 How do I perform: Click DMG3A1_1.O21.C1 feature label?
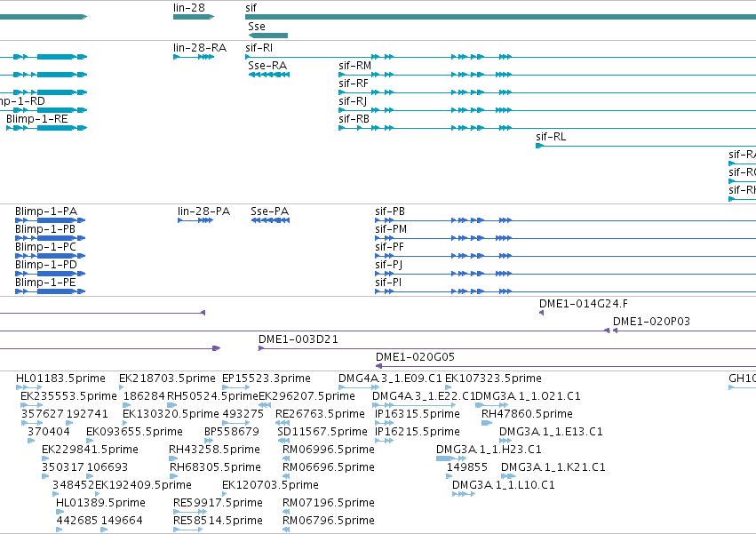(528, 396)
